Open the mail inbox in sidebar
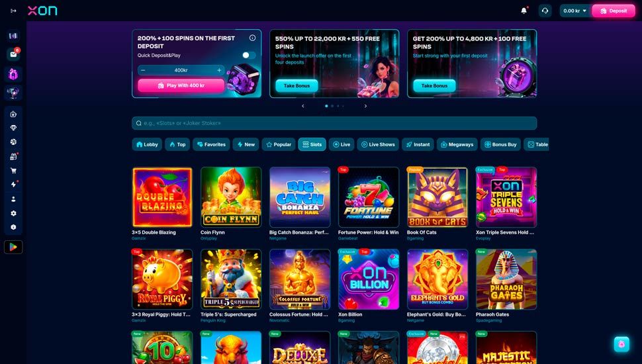This screenshot has width=642, height=364. [13, 54]
